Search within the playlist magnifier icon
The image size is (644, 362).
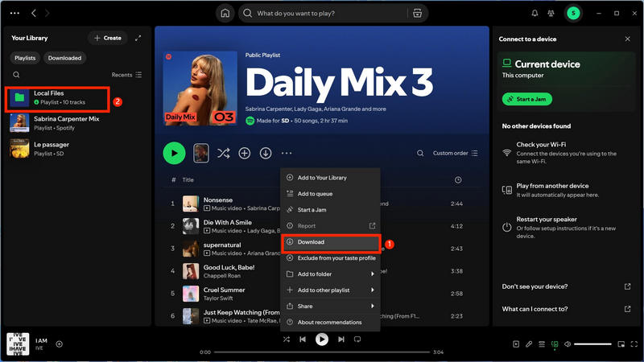pyautogui.click(x=420, y=153)
